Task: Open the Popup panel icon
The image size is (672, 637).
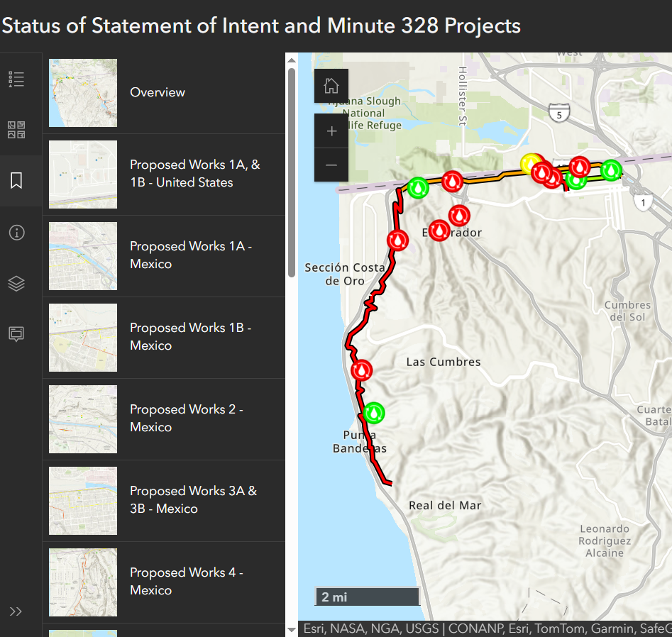Action: point(16,334)
